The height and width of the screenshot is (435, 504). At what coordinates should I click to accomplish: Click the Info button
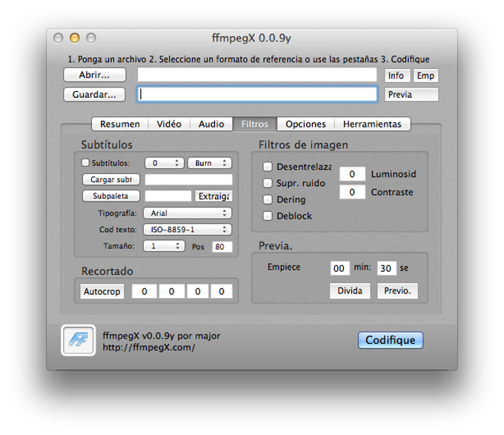point(397,76)
